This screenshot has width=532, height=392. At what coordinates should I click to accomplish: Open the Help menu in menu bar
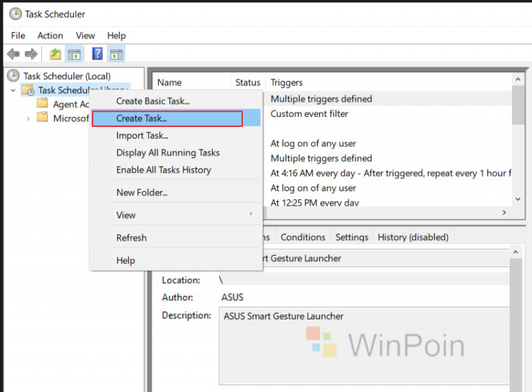tap(116, 36)
